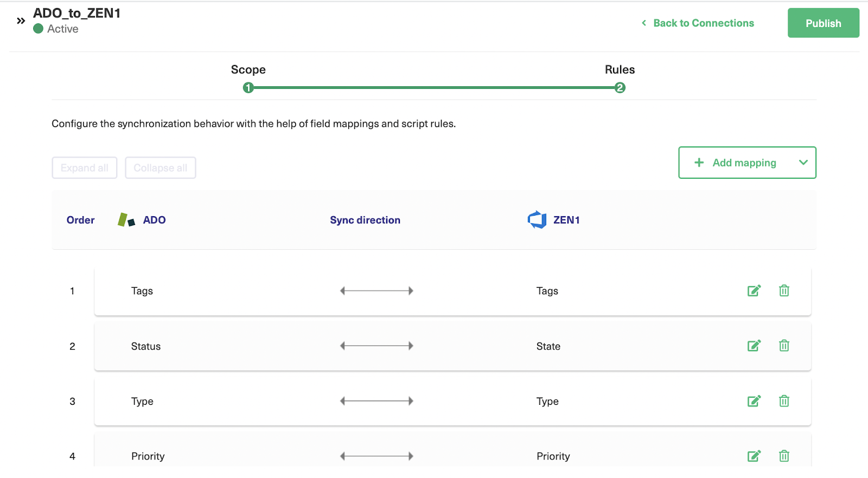Open the Add mapping dropdown arrow
The height and width of the screenshot is (478, 868).
803,163
